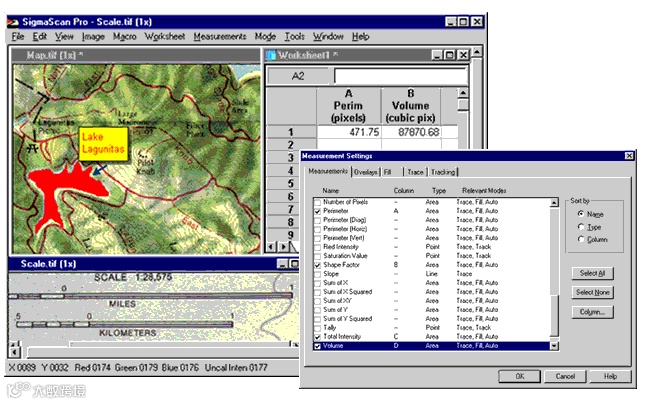Open the Macro menu
The image size is (648, 404).
pos(124,37)
